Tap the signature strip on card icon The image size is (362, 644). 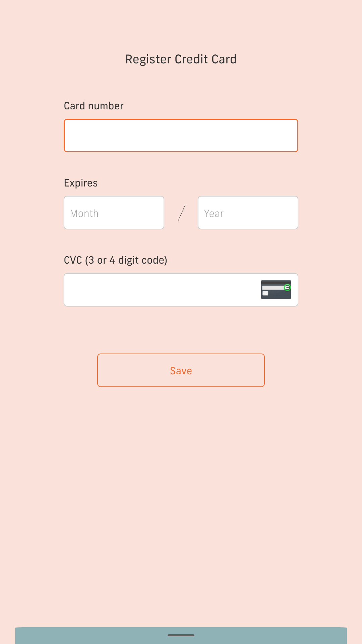[272, 288]
